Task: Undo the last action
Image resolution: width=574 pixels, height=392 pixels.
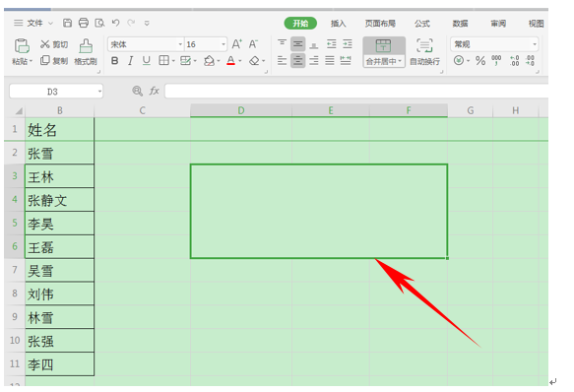Action: 115,23
